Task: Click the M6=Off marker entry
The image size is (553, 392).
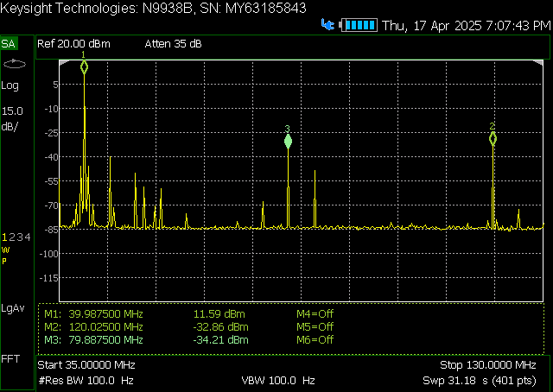Action: 315,340
